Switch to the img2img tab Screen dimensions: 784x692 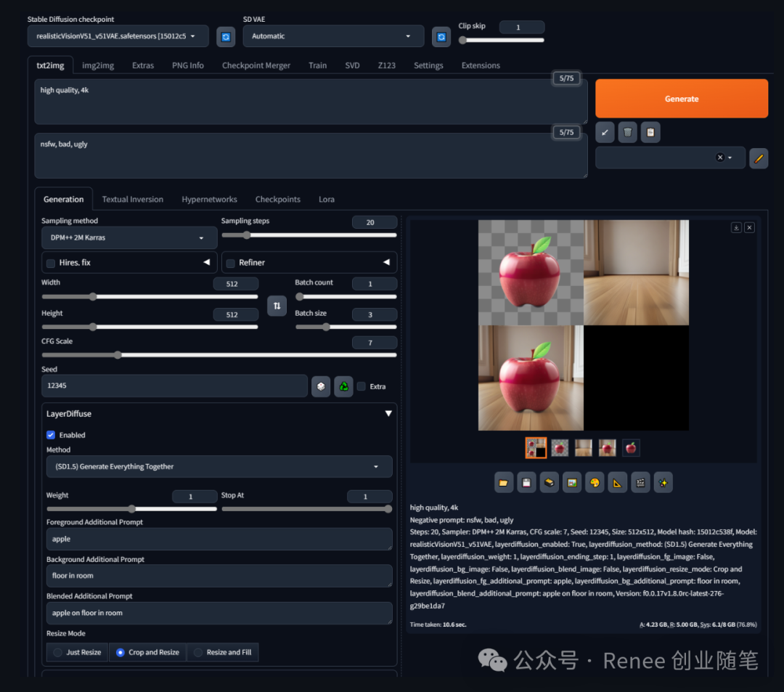(98, 65)
